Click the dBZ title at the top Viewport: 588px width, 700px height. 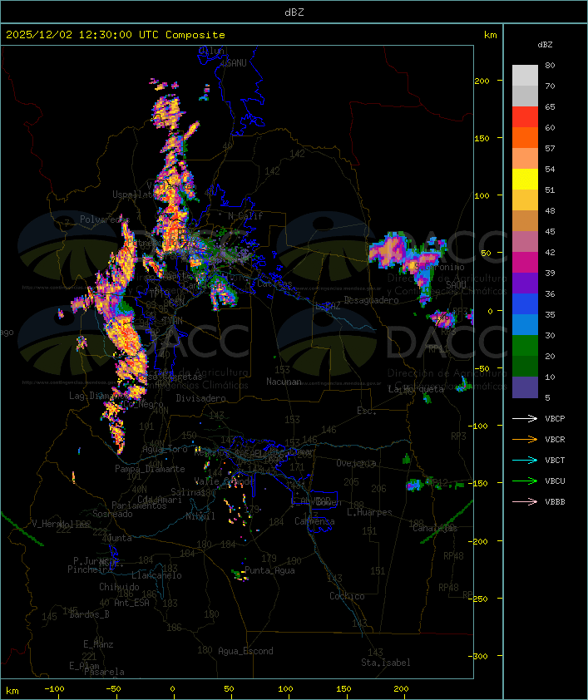point(294,12)
